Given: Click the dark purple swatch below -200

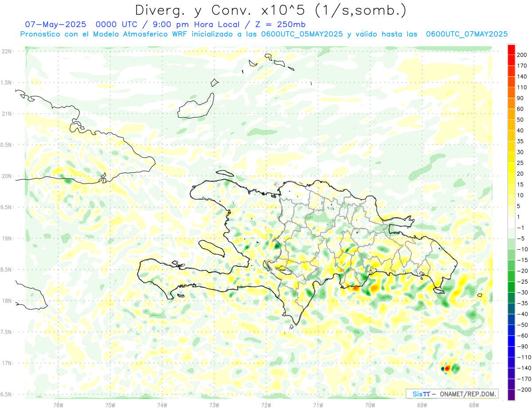Looking at the screenshot, I should point(511,395).
